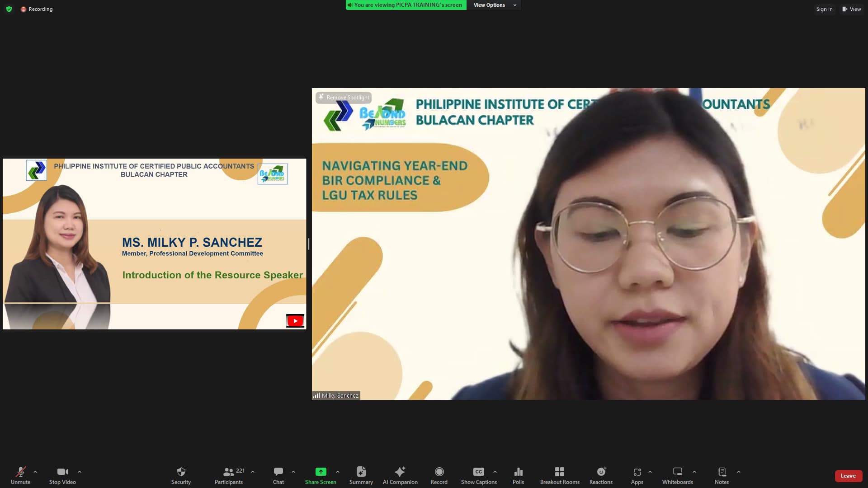868x488 pixels.
Task: Click the shared screen slide thumbnail
Action: [x=155, y=244]
